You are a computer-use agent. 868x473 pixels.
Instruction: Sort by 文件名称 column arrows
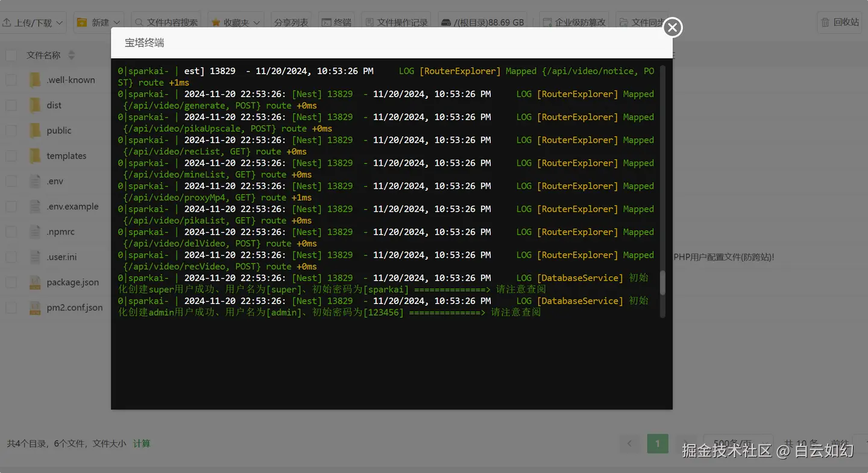tap(71, 56)
